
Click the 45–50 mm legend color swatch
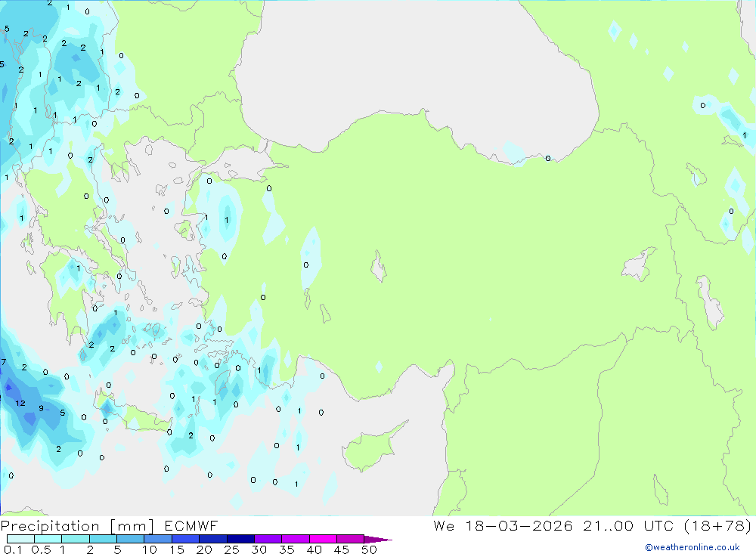pos(351,539)
